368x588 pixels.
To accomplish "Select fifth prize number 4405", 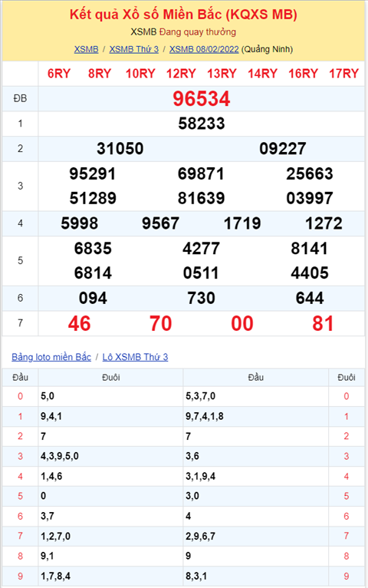I will [310, 273].
